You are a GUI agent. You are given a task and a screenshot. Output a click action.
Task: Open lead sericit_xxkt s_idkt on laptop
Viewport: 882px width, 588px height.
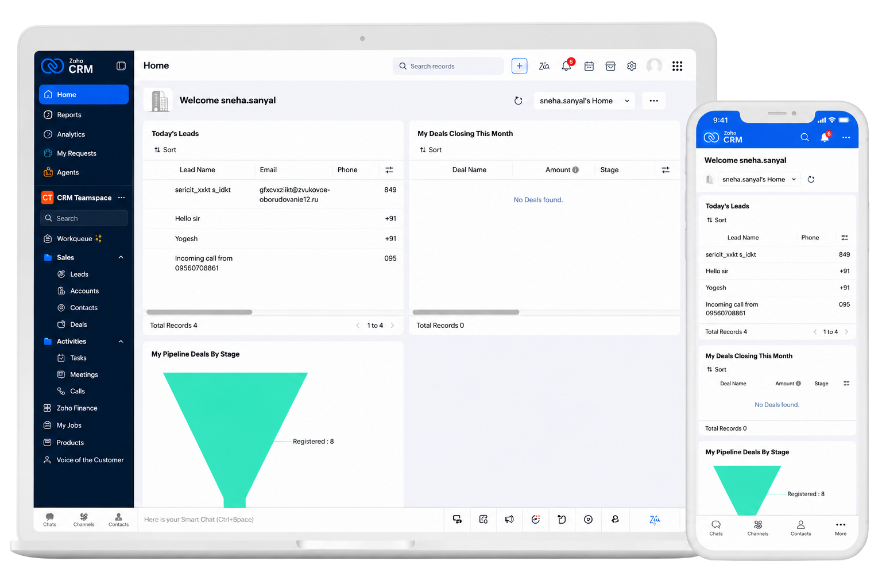(x=203, y=190)
